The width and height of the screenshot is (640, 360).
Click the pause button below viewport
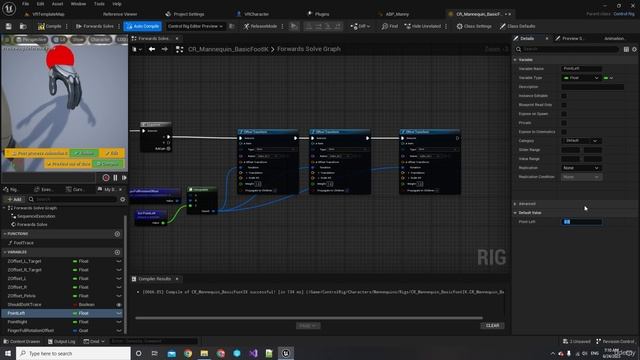coord(115,178)
